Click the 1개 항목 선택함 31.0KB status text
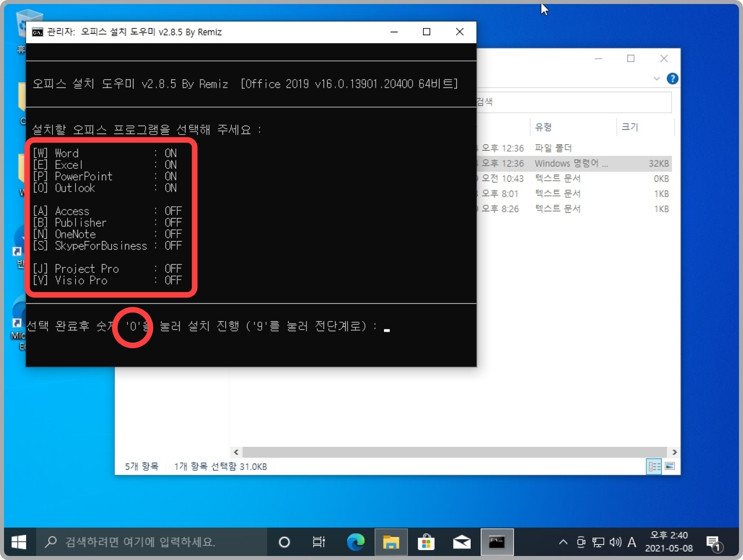The width and height of the screenshot is (743, 560). click(220, 466)
